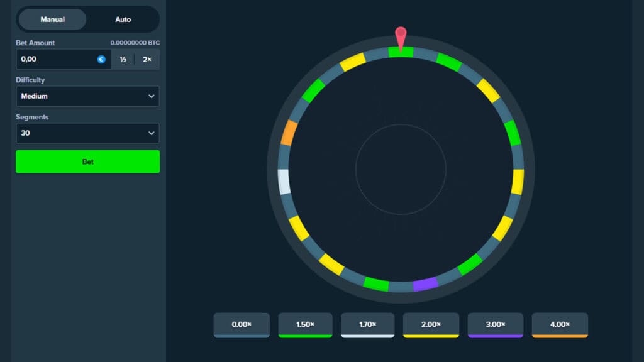The height and width of the screenshot is (362, 644).
Task: Select the 0.00× multiplier tile
Action: 241,325
